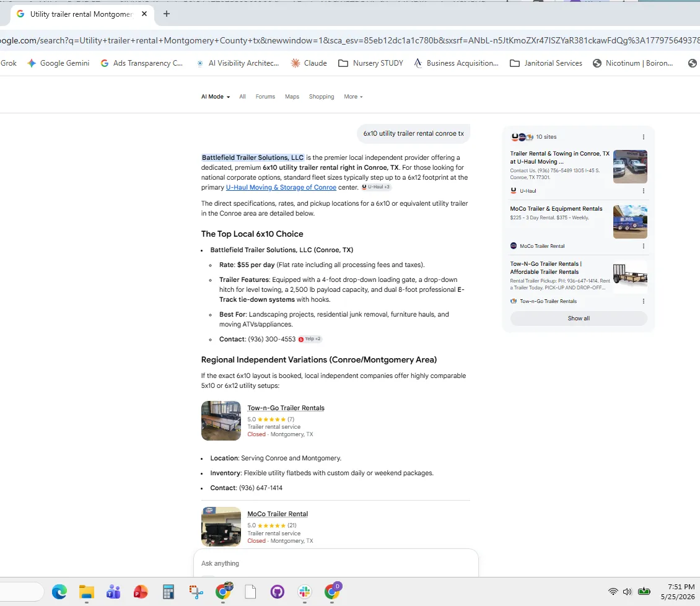The width and height of the screenshot is (700, 606).
Task: Click the Show all sources button
Action: pyautogui.click(x=579, y=318)
